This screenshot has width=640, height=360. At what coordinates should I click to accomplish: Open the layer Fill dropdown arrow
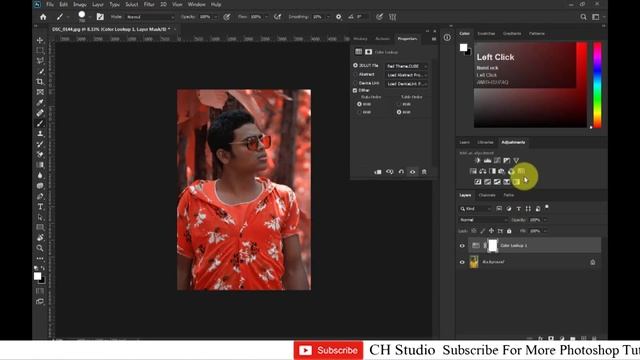pyautogui.click(x=545, y=231)
